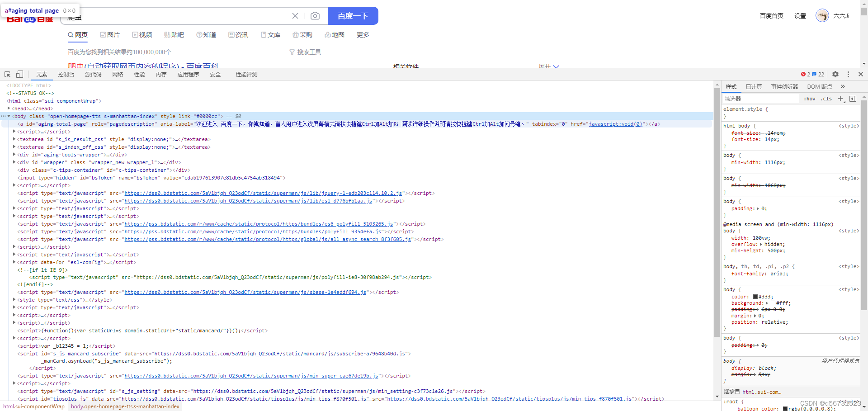
Task: Open the 性能评测 tab
Action: click(246, 74)
